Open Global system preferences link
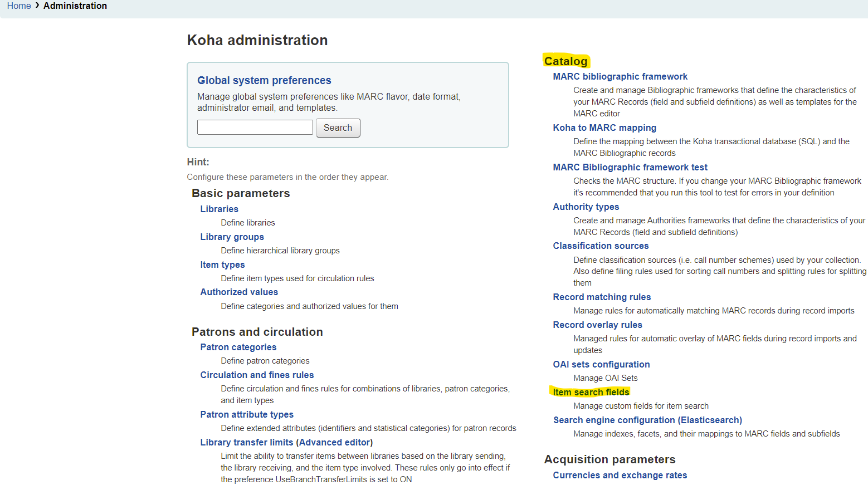 coord(264,80)
